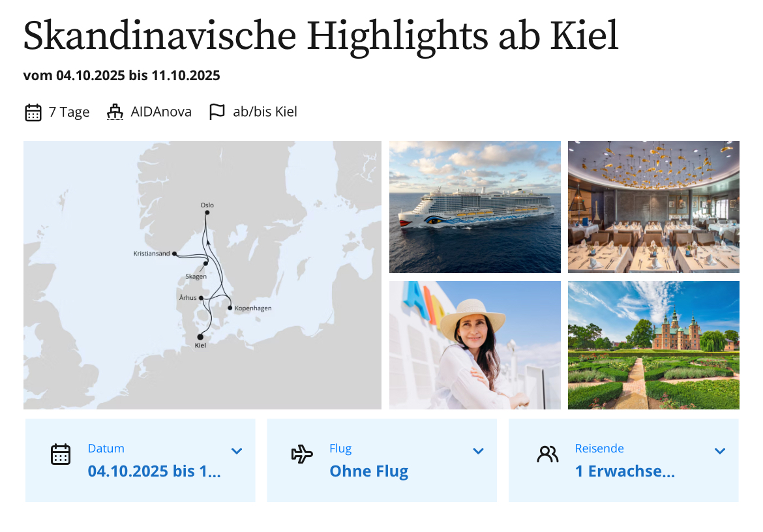Click the people icon in Reisende box
The height and width of the screenshot is (532, 763).
[547, 454]
